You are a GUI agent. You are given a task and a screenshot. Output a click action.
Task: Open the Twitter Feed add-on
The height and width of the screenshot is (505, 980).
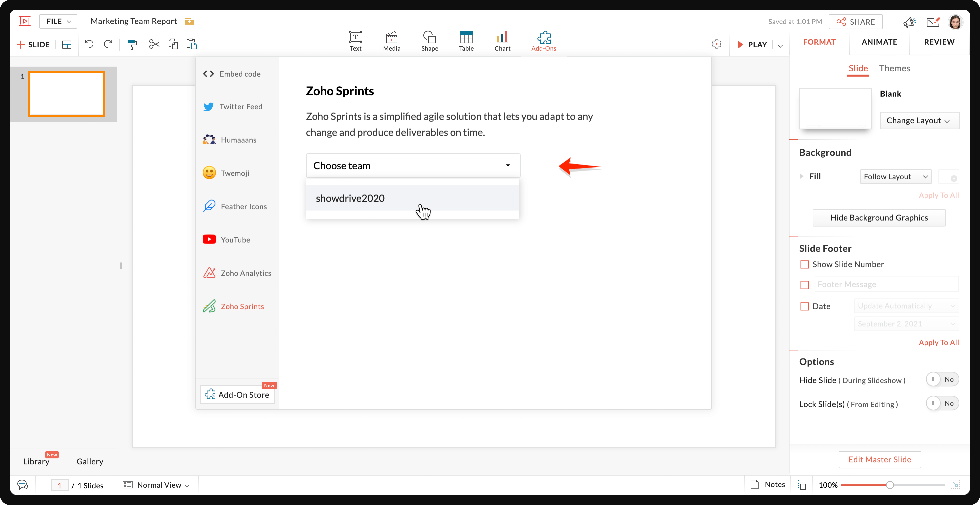click(240, 107)
